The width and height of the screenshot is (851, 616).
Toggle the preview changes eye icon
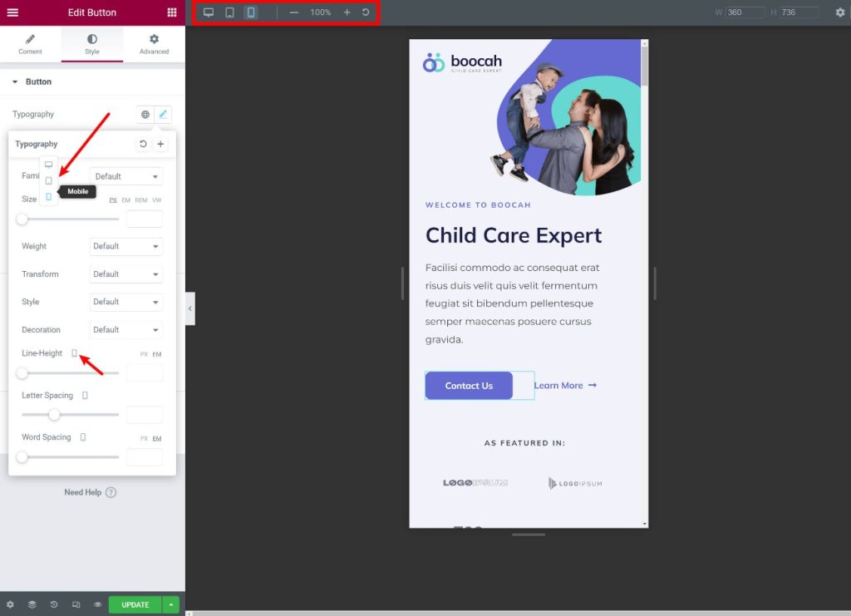coord(98,604)
